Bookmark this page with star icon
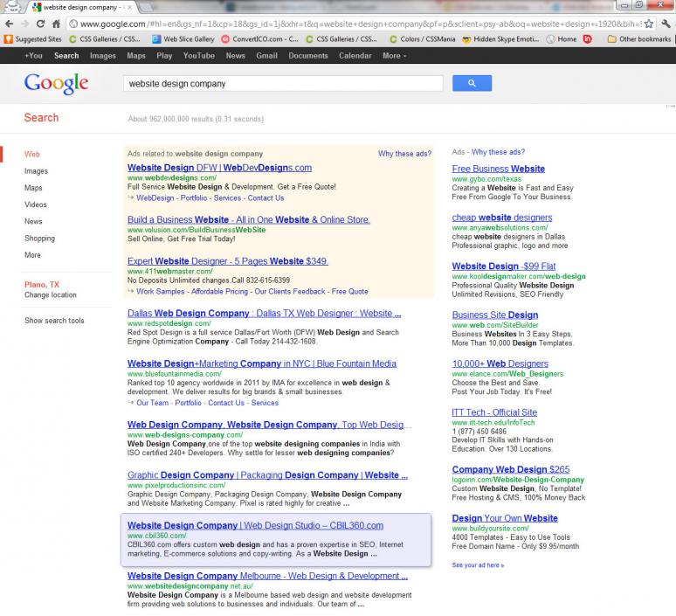 point(648,24)
